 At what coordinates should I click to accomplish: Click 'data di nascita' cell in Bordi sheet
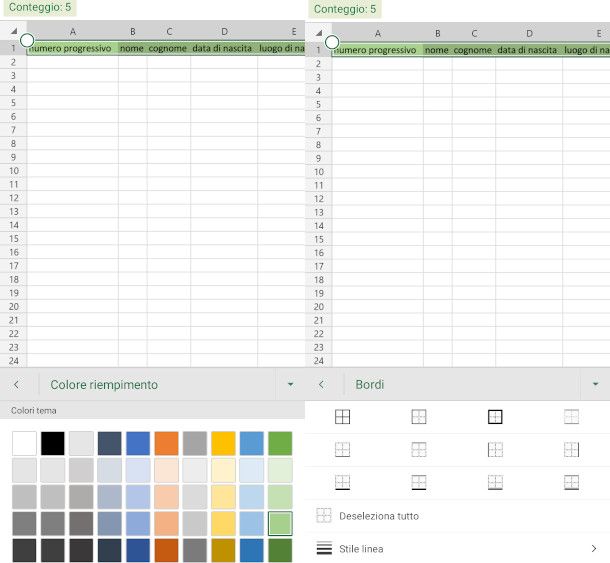tap(529, 50)
